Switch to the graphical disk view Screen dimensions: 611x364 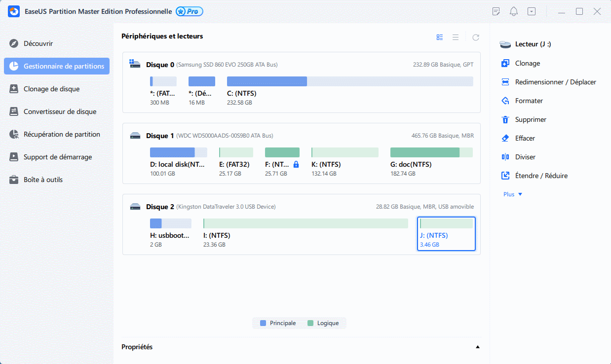tap(440, 37)
